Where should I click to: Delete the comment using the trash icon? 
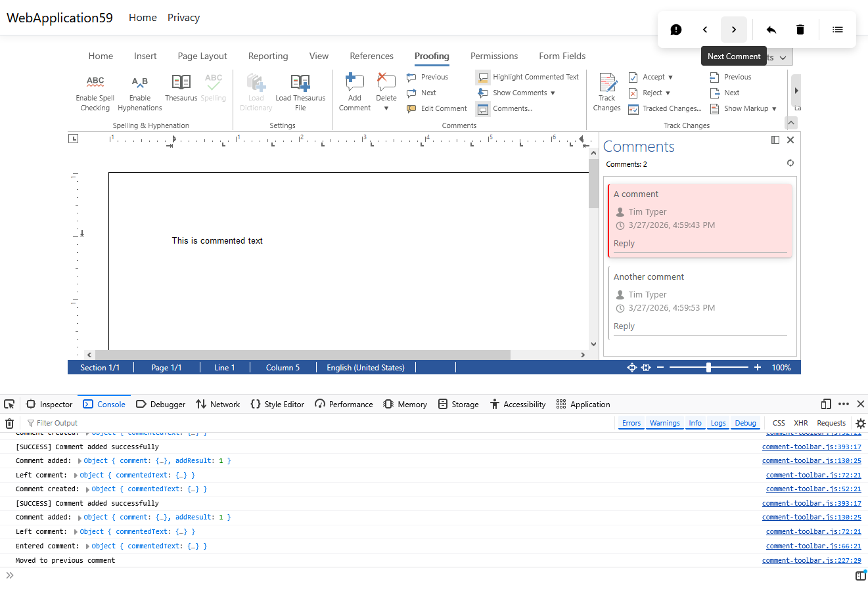click(x=800, y=30)
